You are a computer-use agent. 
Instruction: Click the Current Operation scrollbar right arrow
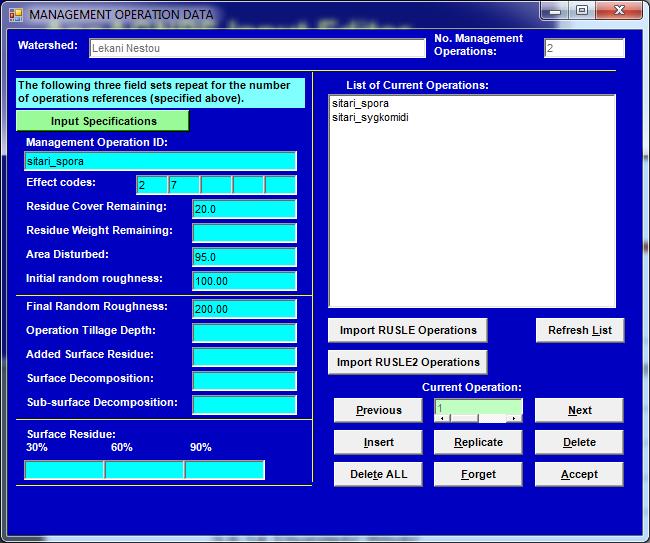pyautogui.click(x=514, y=419)
